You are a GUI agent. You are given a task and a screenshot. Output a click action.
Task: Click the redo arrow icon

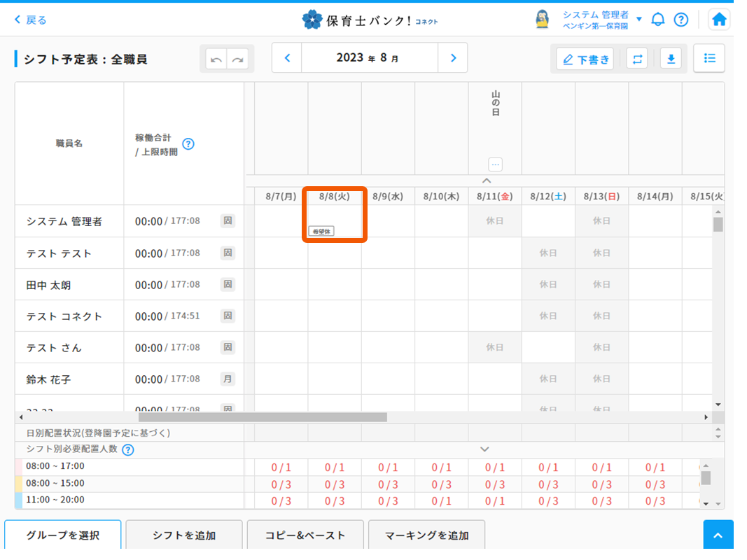[x=237, y=59]
